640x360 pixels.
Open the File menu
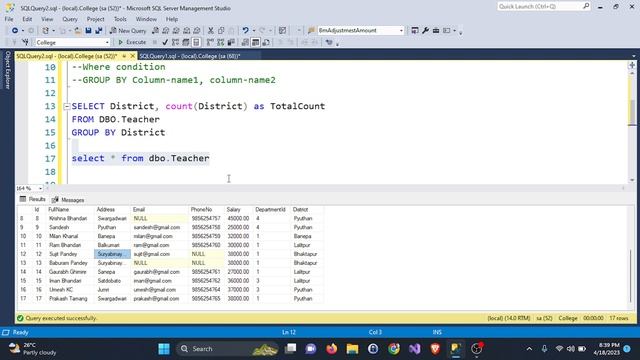[9, 19]
